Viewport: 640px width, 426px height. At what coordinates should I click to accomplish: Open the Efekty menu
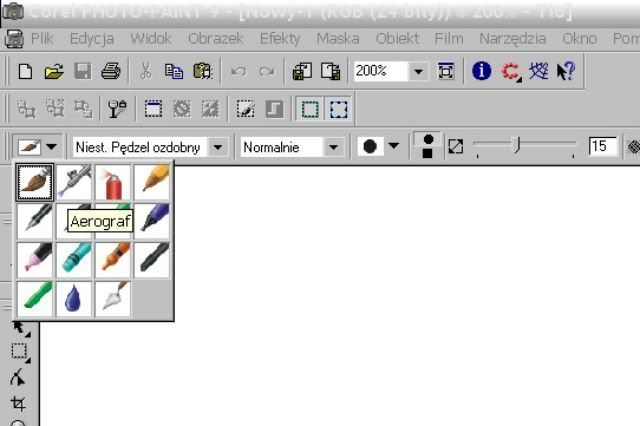[279, 39]
